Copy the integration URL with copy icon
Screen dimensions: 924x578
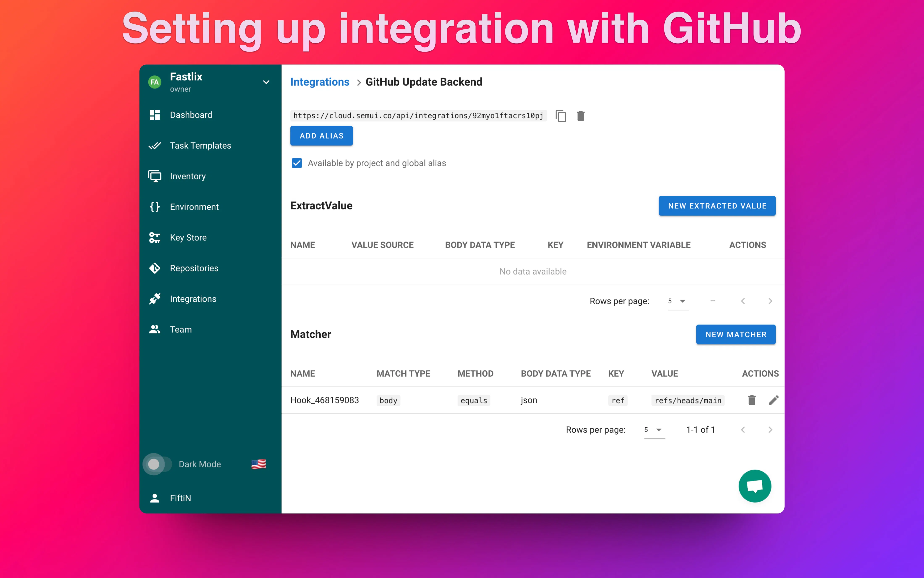(560, 116)
